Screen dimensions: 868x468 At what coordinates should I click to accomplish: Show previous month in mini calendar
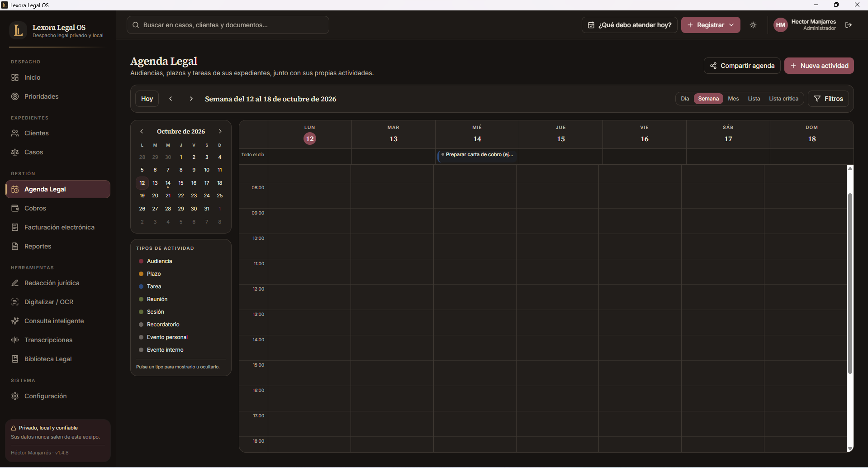142,131
